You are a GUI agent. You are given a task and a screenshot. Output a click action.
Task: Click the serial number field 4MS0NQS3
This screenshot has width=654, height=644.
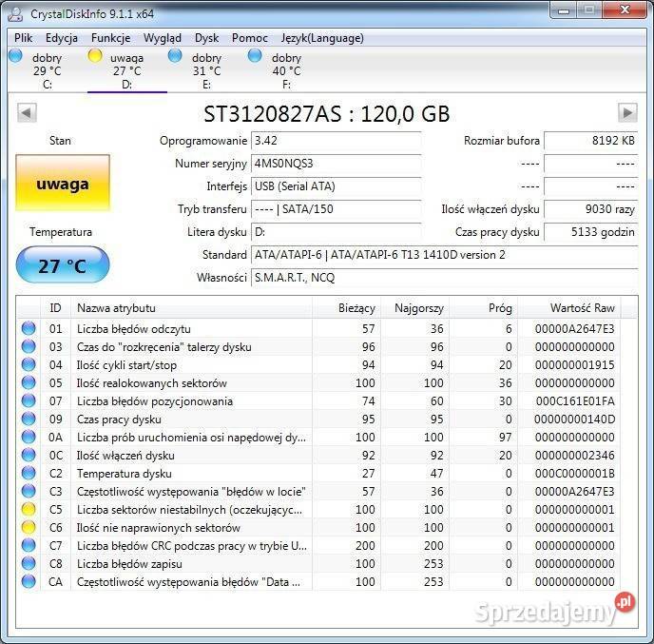tap(336, 164)
